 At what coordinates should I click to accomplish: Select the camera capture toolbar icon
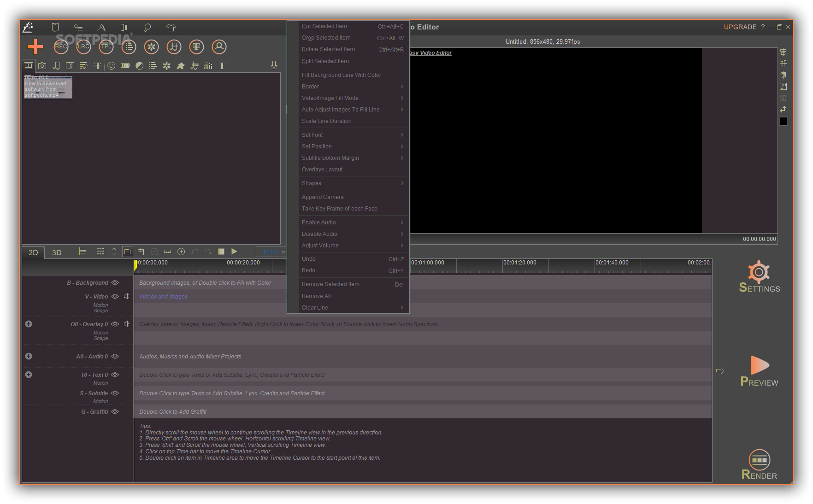[42, 66]
